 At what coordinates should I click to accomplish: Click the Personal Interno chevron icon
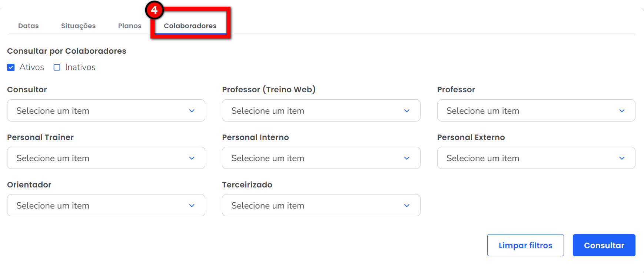(406, 158)
